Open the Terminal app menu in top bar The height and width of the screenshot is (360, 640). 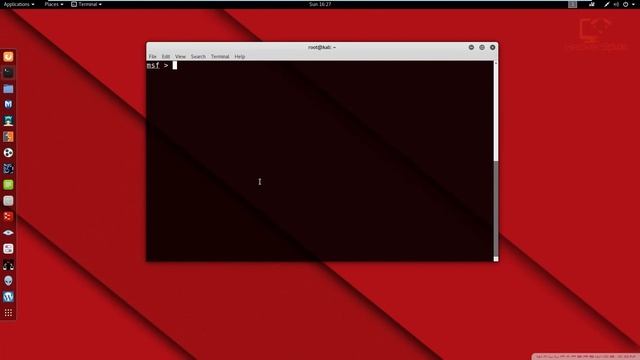pos(87,4)
